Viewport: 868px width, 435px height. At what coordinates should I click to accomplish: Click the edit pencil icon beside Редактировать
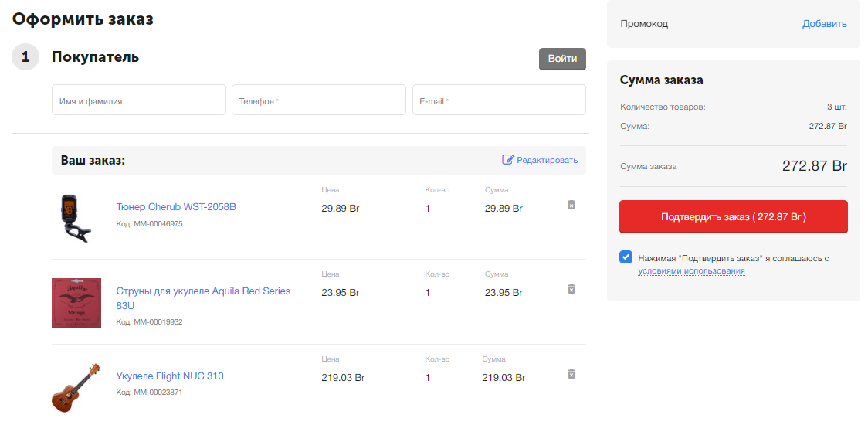point(507,160)
